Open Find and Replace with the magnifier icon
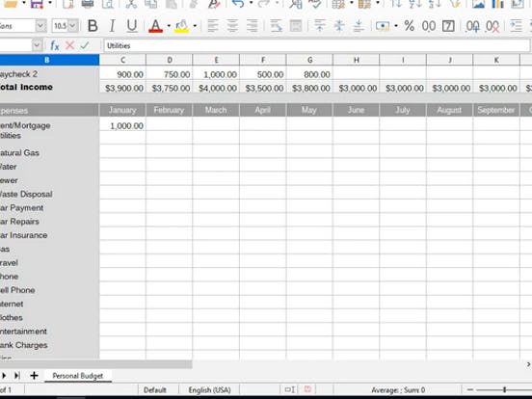This screenshot has height=399, width=532. 296,4
